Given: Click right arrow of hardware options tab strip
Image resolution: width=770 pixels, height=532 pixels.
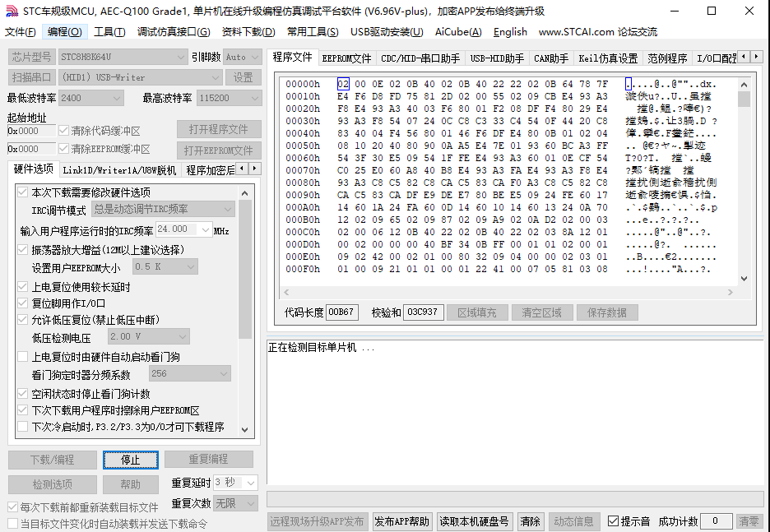Looking at the screenshot, I should pyautogui.click(x=254, y=169).
